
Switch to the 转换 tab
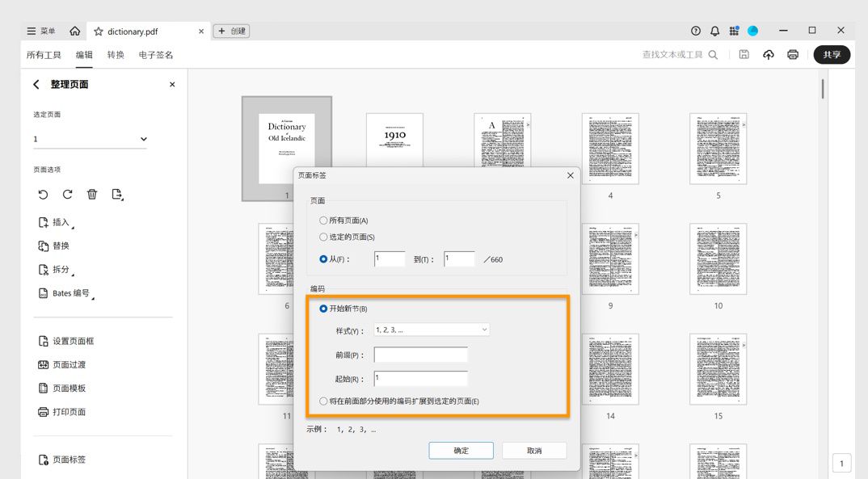pos(115,55)
